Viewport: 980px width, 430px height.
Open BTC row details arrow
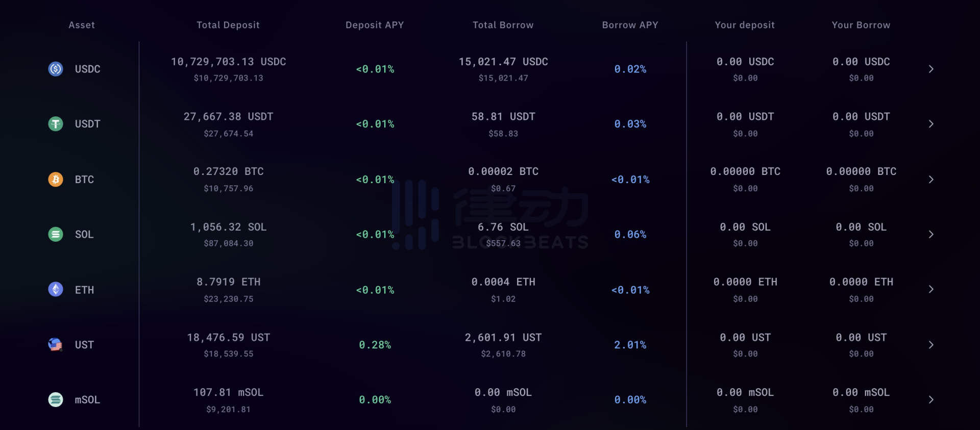pos(931,180)
